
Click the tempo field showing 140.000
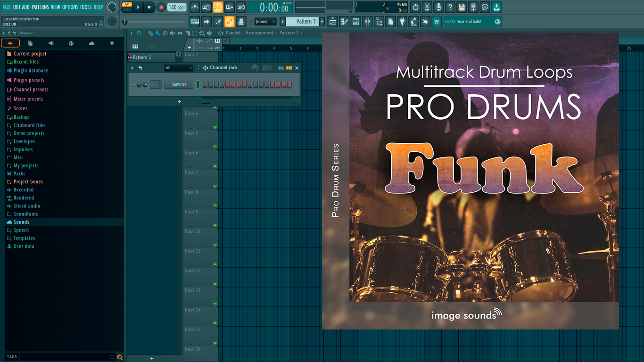click(x=177, y=7)
